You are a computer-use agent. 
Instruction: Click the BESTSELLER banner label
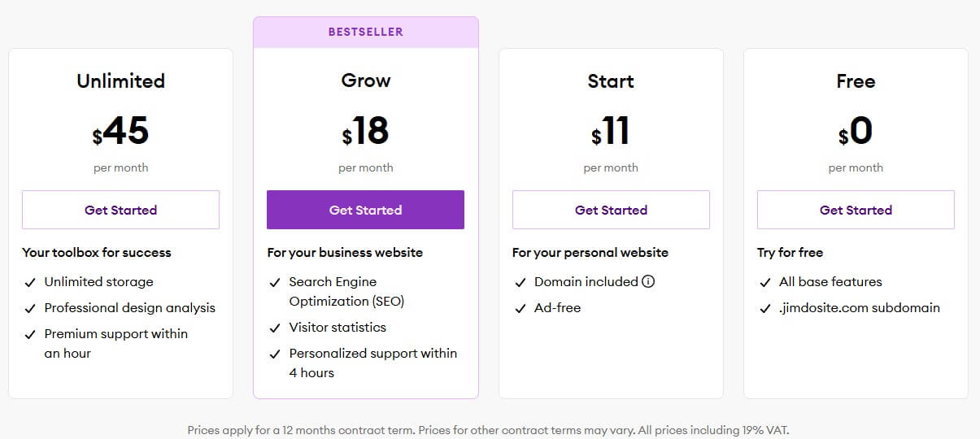[365, 33]
